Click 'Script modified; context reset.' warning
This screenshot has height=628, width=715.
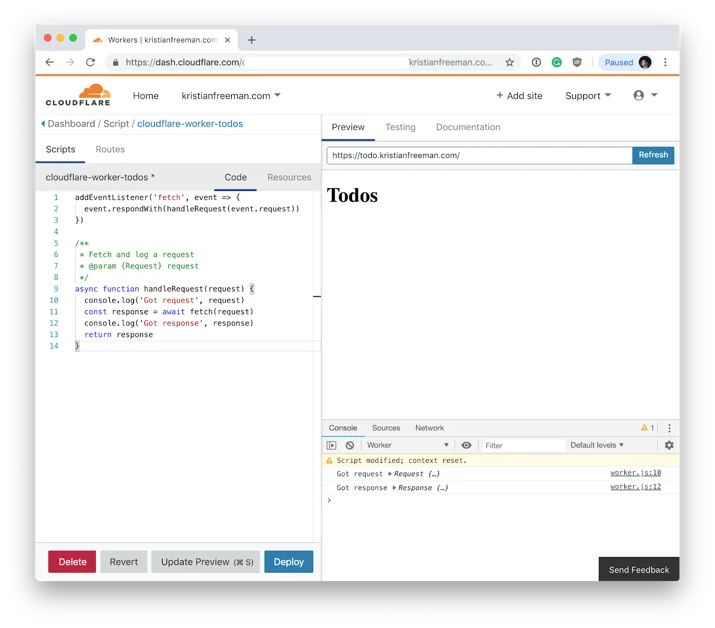point(402,461)
